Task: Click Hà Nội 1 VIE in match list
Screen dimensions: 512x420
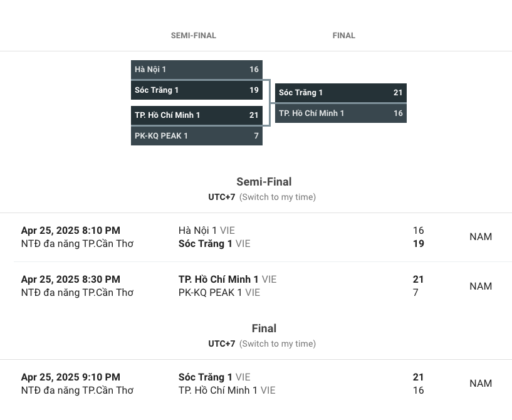Action: tap(206, 231)
